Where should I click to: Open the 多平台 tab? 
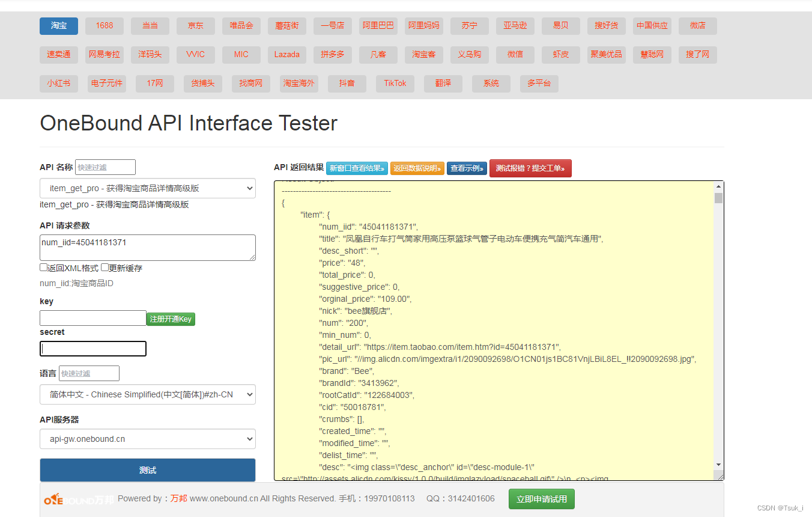point(539,84)
